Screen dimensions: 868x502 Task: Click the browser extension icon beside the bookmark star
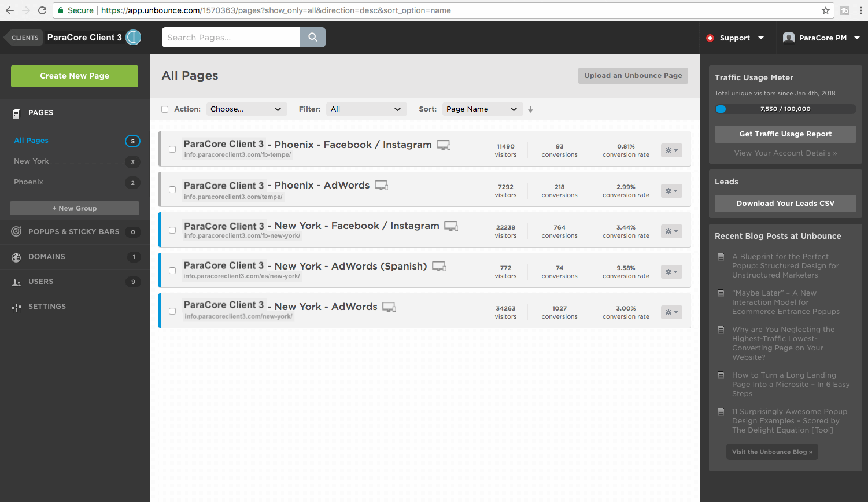click(845, 10)
